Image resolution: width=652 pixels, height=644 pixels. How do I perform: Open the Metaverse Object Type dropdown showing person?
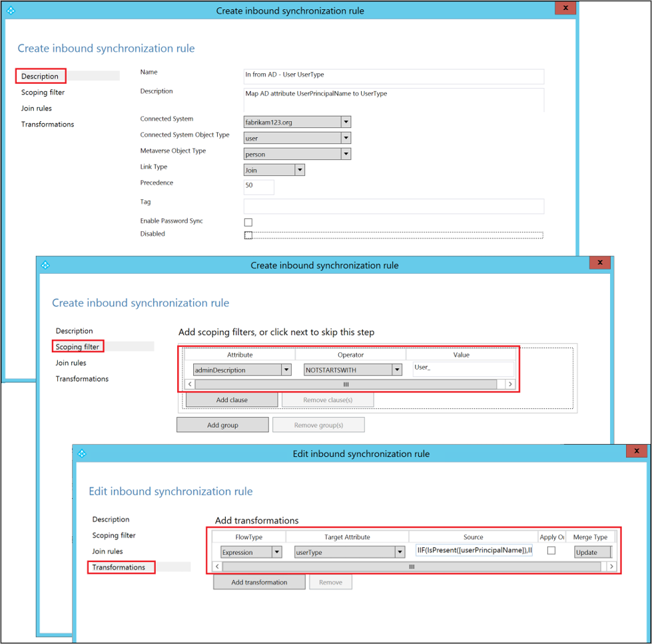click(346, 153)
